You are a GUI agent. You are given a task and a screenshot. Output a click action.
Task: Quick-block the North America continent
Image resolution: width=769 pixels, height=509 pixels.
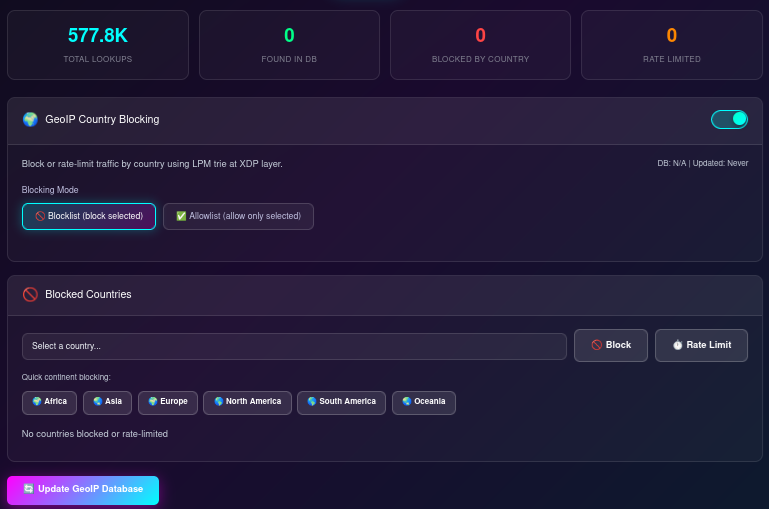tap(247, 402)
